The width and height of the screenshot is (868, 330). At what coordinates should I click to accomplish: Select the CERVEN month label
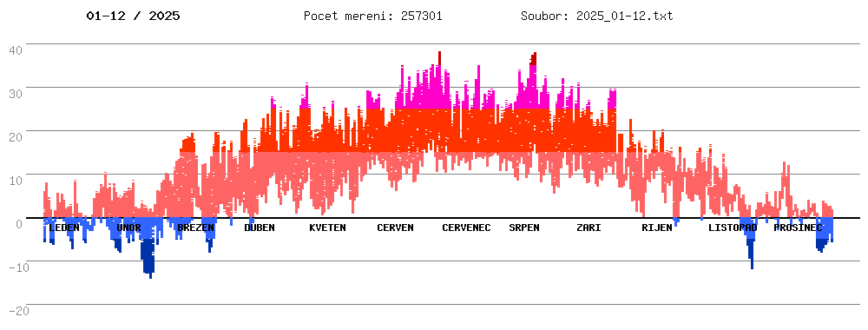click(395, 228)
